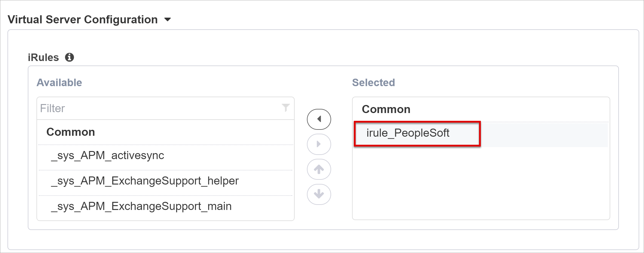Click the up arrow to reorder iRules
644x253 pixels.
tap(319, 169)
